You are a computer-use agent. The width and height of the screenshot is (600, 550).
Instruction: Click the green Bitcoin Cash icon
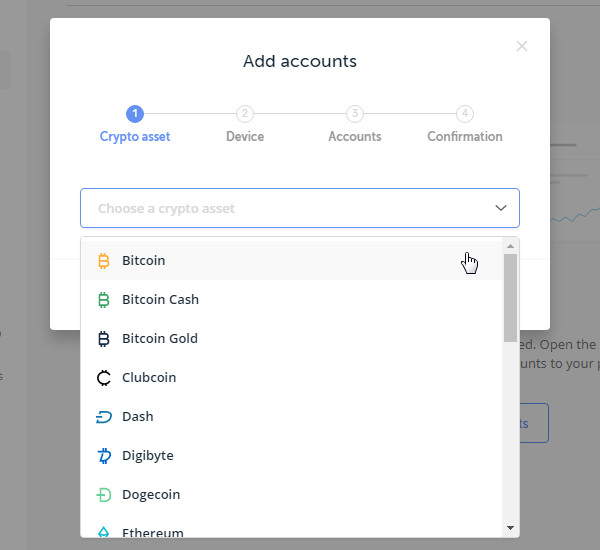click(x=104, y=300)
